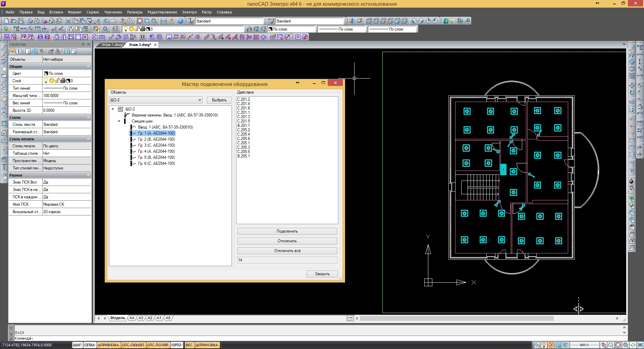Click the Undo arrow icon
Screen dimensions: 644x349
107,20
